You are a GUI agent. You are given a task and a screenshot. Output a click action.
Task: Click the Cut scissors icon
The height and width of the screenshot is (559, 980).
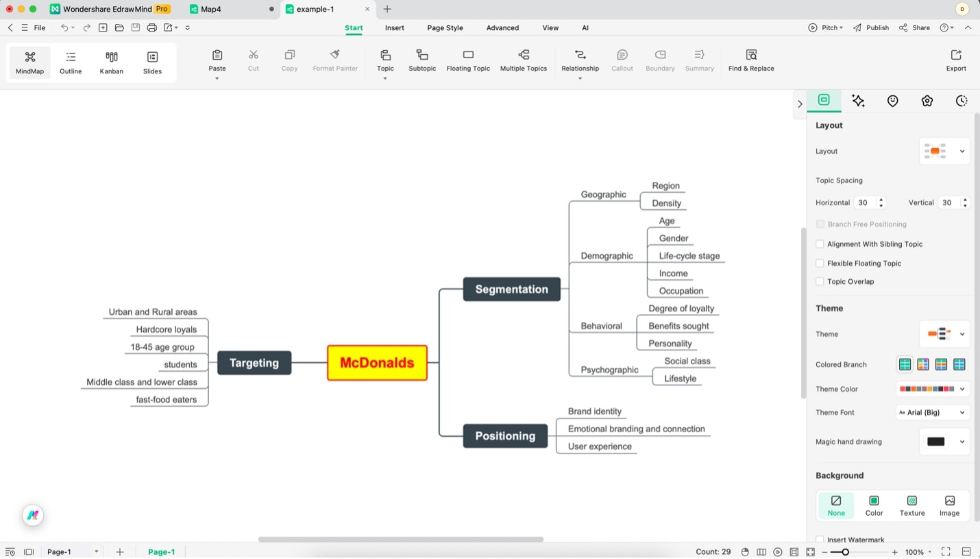click(x=254, y=55)
